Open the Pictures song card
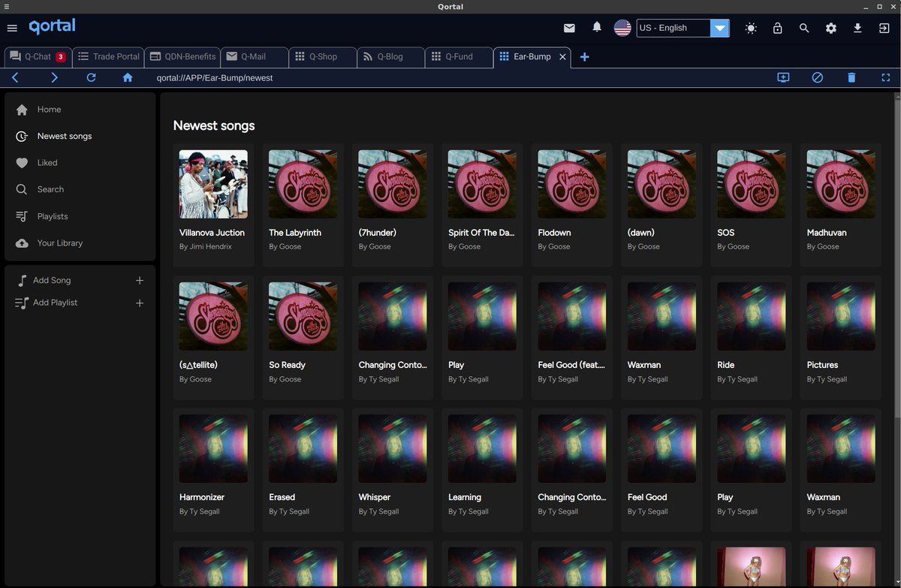 coord(841,337)
